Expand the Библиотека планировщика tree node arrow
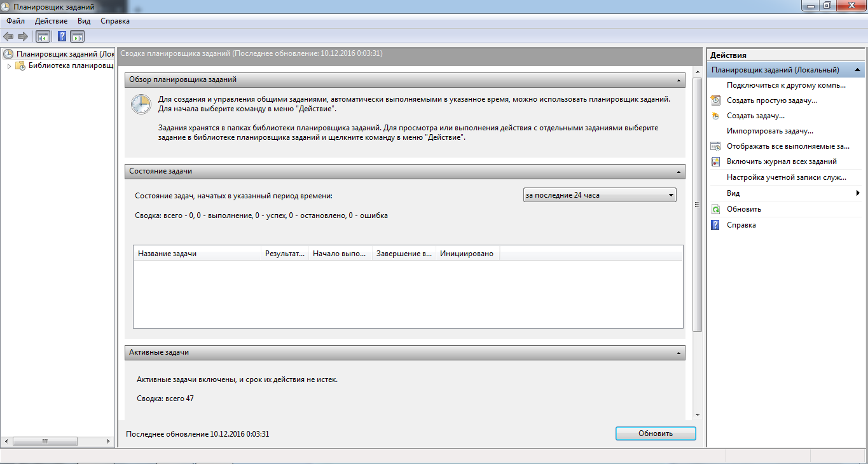 coord(9,65)
